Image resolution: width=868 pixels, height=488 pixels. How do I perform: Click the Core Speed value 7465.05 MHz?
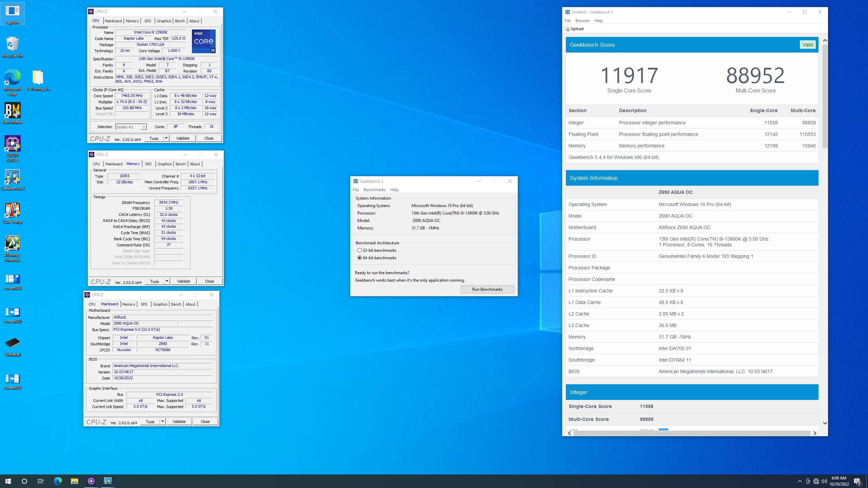pyautogui.click(x=132, y=96)
